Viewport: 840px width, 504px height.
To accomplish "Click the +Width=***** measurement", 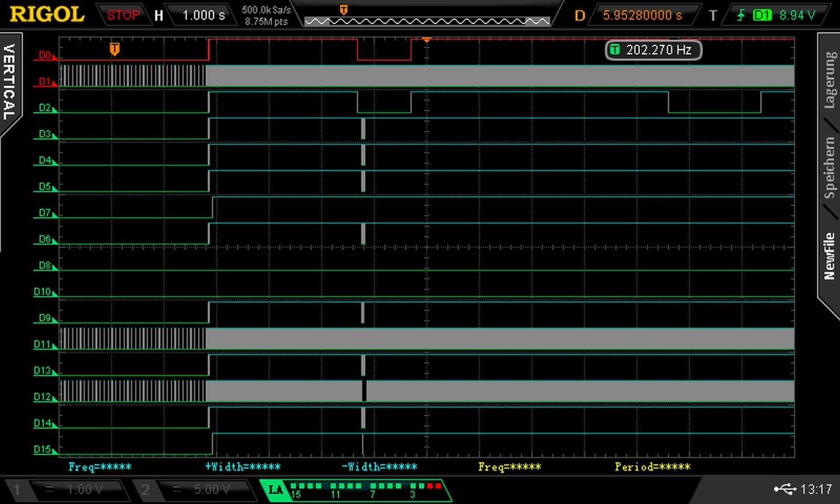I will pos(243,467).
